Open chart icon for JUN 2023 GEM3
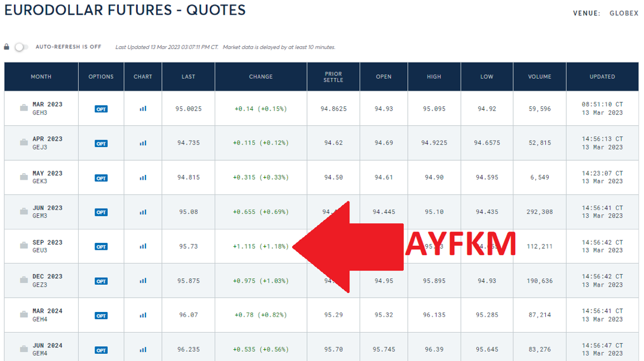 tap(143, 212)
